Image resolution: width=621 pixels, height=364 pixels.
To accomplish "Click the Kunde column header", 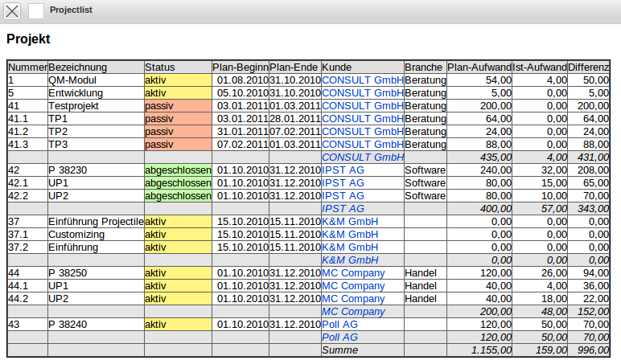I will (x=362, y=67).
